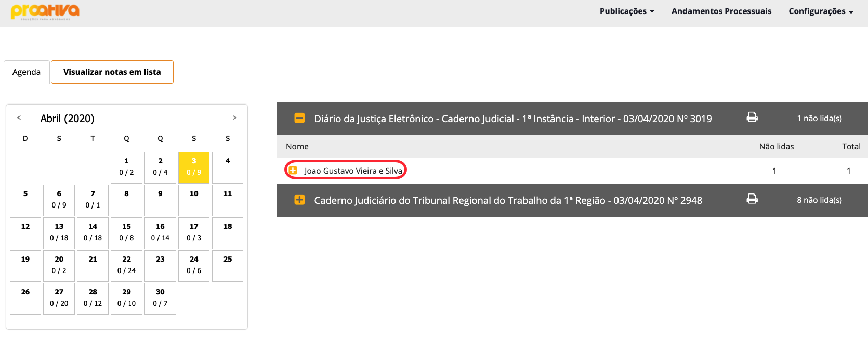
Task: Select April 25 in calendar
Action: 228,266
